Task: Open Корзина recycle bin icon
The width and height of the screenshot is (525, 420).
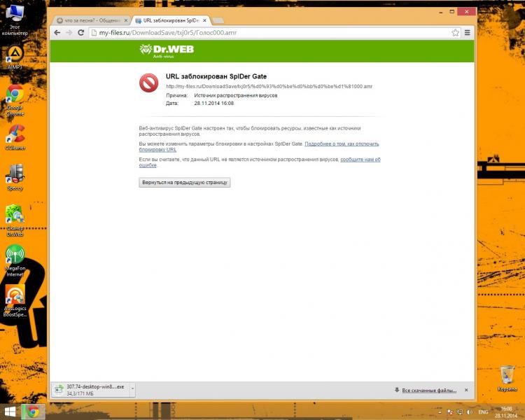Action: 507,379
